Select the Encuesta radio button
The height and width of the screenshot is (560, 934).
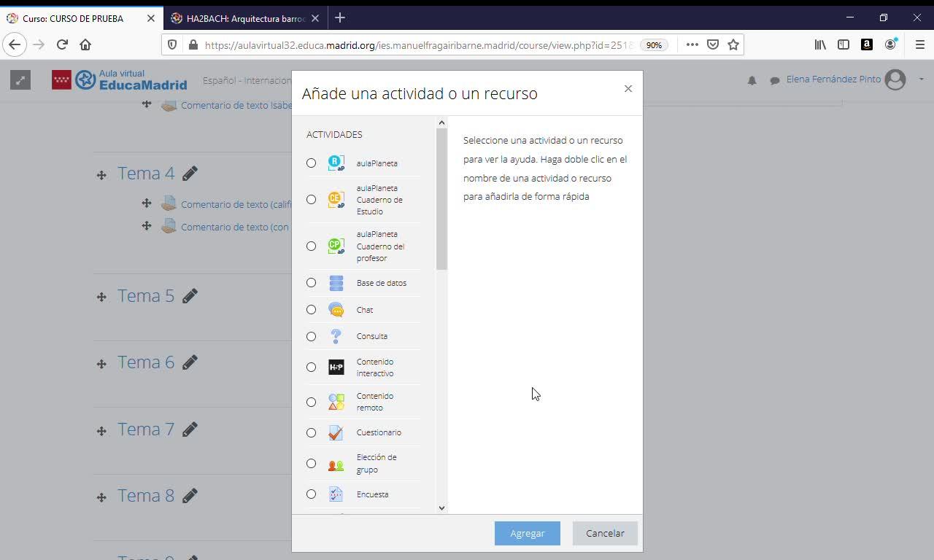pos(312,494)
